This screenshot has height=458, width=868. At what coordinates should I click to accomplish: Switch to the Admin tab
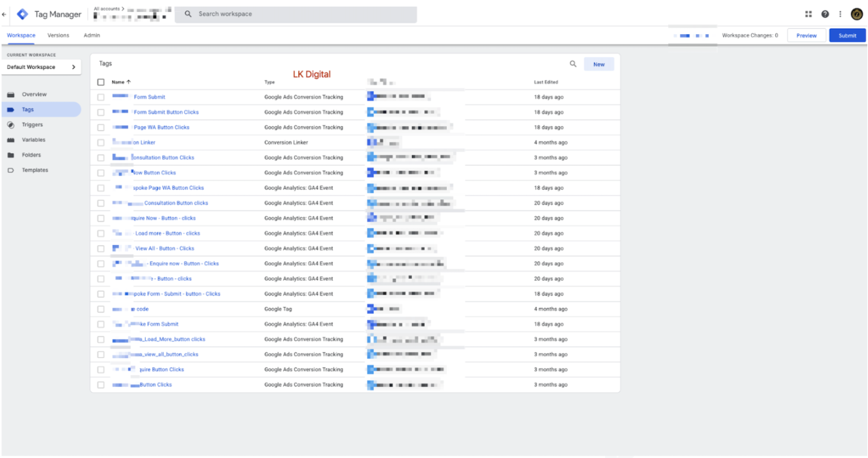(92, 35)
